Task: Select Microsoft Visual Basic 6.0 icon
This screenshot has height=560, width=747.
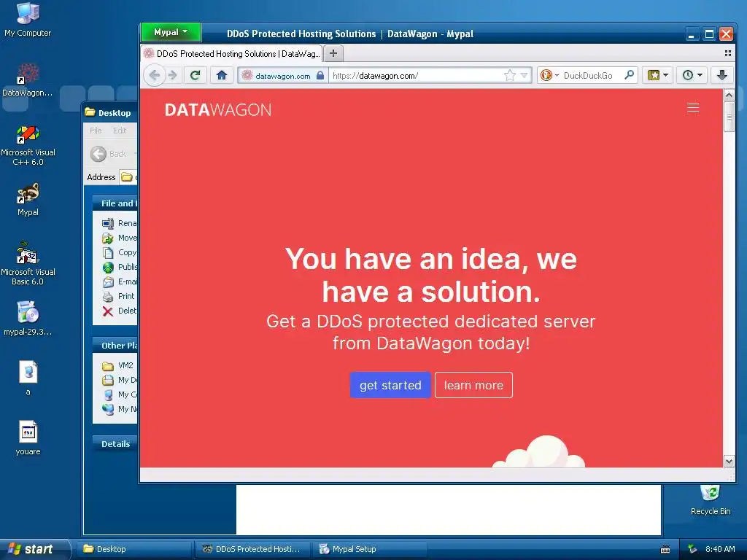Action: pyautogui.click(x=28, y=263)
